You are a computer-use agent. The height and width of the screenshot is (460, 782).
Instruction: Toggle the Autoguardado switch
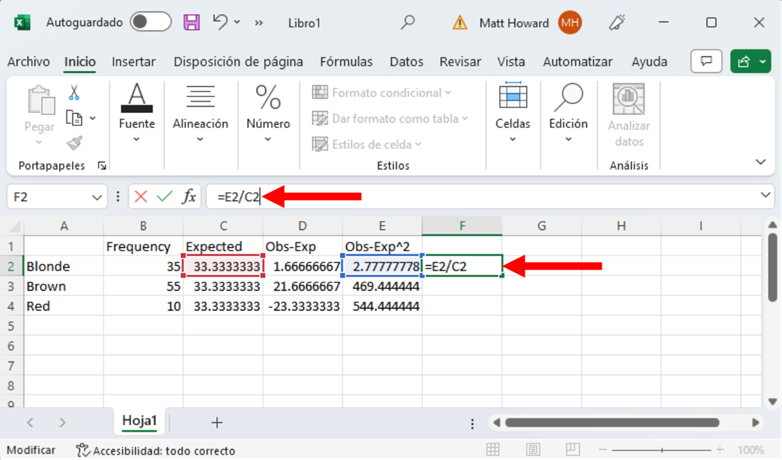tap(150, 22)
